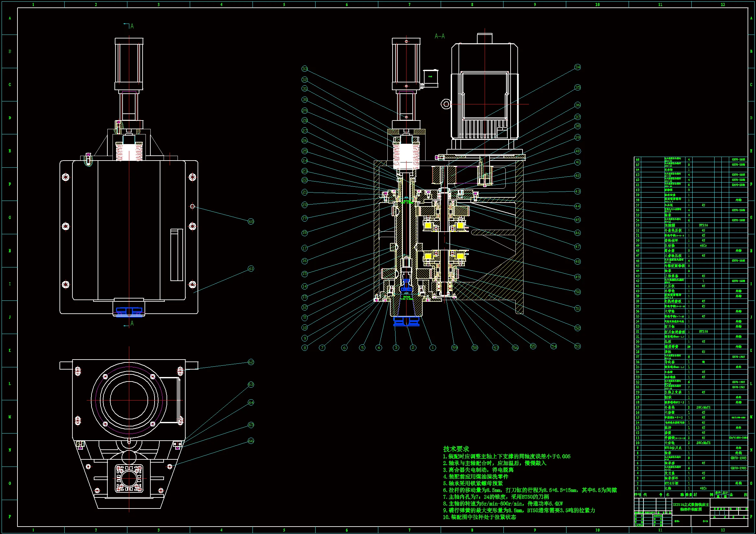Click balloon 53 at lower right
The width and height of the screenshot is (756, 534).
pos(578,346)
